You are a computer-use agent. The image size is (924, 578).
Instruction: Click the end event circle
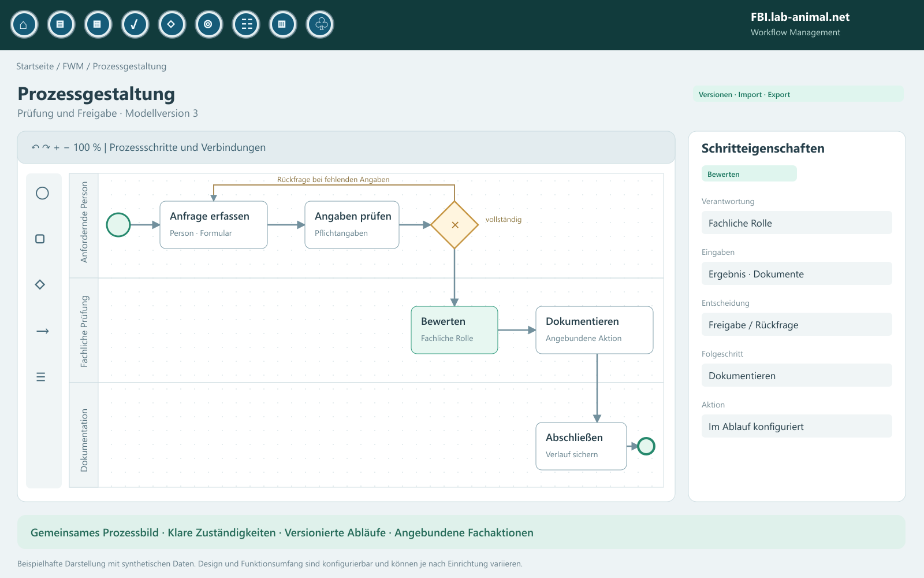[x=646, y=446]
